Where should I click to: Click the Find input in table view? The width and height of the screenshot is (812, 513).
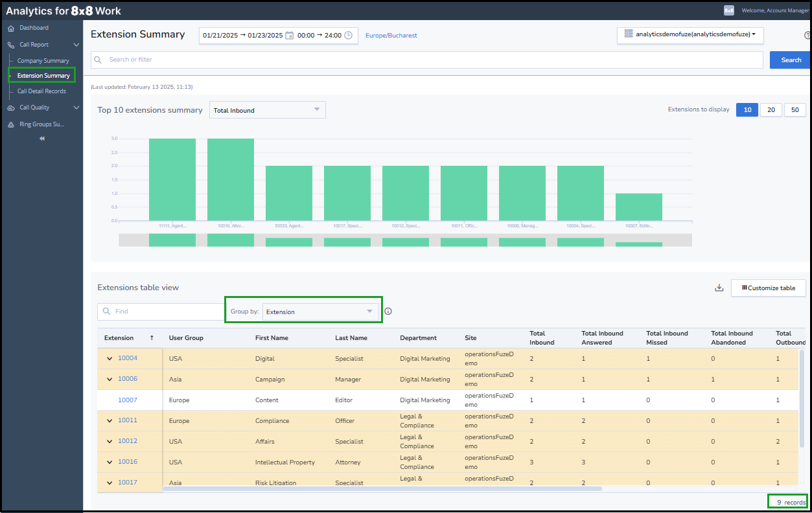160,312
